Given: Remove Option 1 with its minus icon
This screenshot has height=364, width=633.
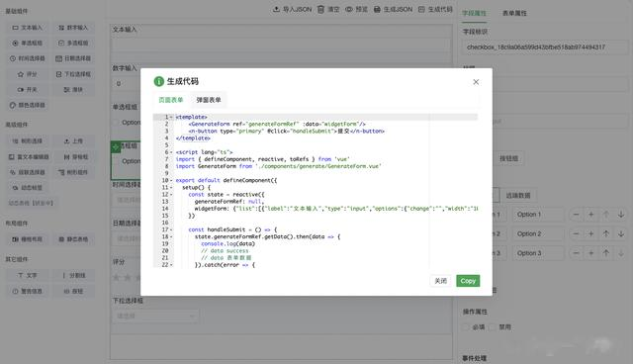Looking at the screenshot, I should (576, 215).
